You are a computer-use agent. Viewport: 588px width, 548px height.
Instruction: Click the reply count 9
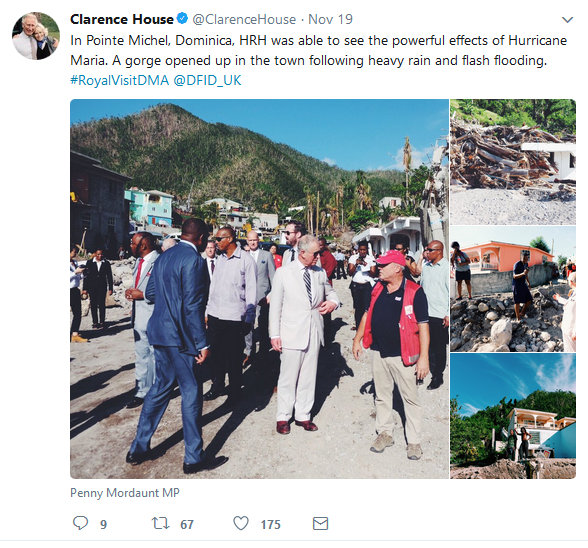(x=104, y=524)
